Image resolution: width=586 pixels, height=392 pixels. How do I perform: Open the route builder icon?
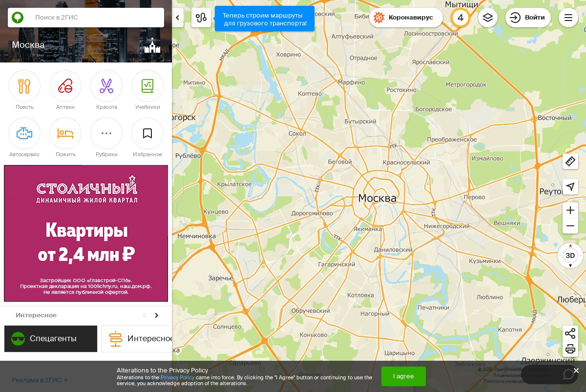click(201, 18)
